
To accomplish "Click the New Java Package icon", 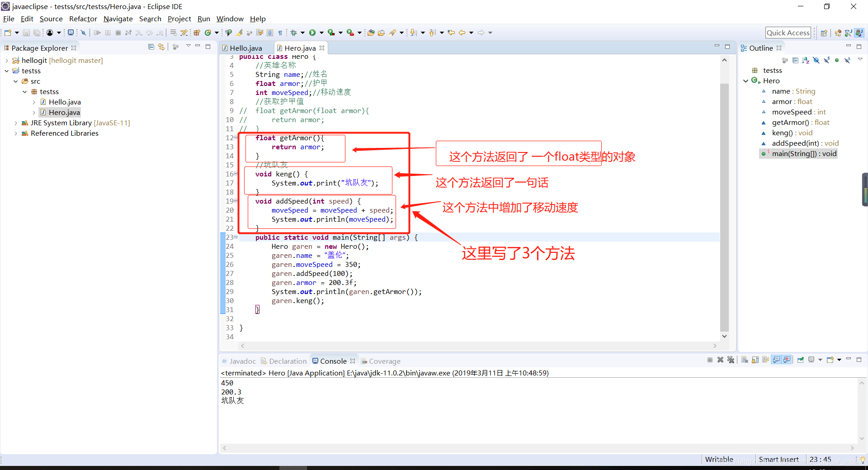I will pyautogui.click(x=197, y=33).
